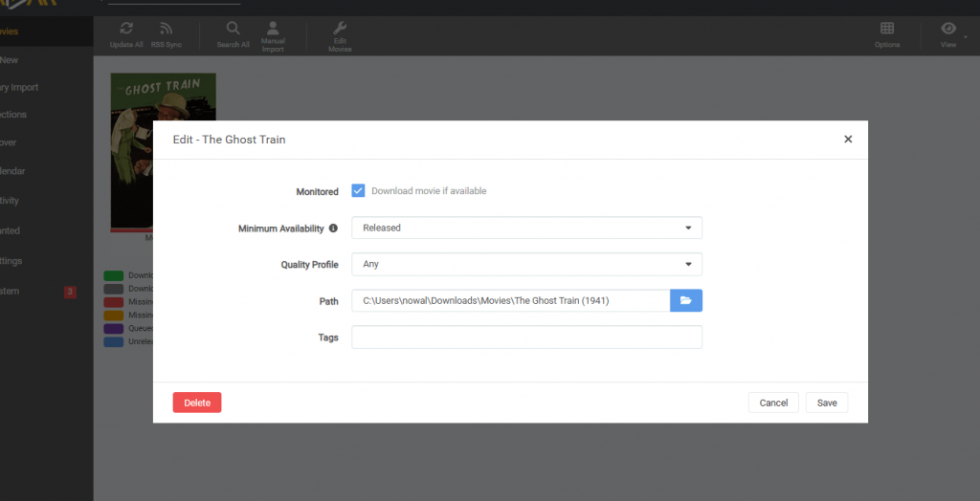Click the Search All magnifier icon
The image size is (980, 501).
(x=233, y=28)
